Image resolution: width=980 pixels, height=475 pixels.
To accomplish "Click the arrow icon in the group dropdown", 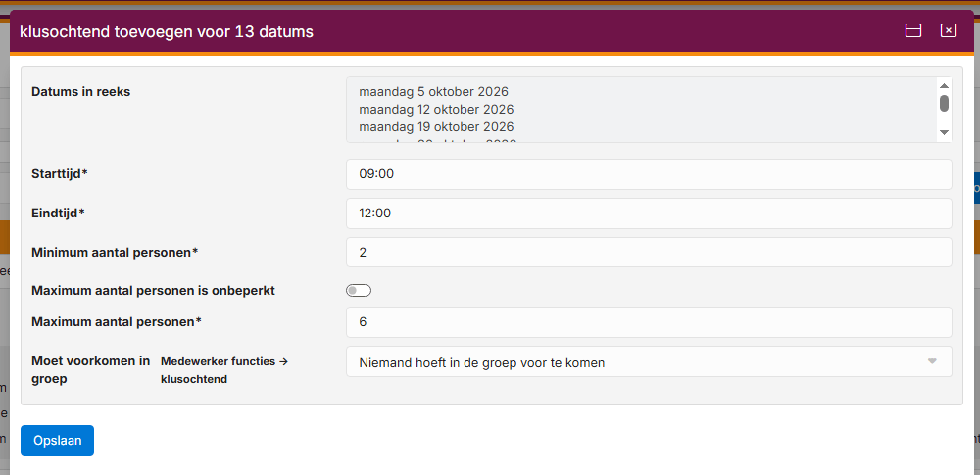I will coord(932,361).
